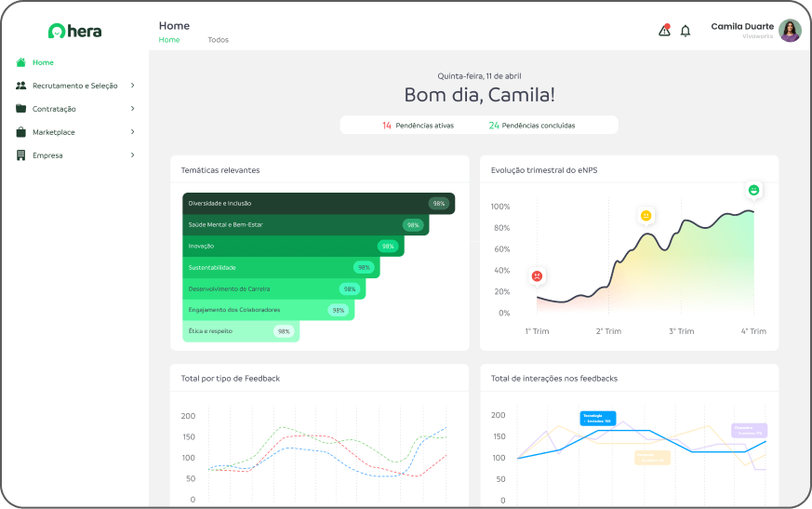This screenshot has width=812, height=509.
Task: Open notifications via the bell icon
Action: [686, 31]
